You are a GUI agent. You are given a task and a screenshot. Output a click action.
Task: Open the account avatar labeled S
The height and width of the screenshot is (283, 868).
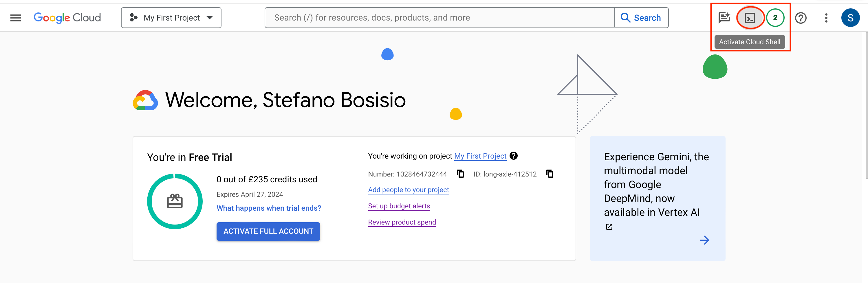point(850,18)
